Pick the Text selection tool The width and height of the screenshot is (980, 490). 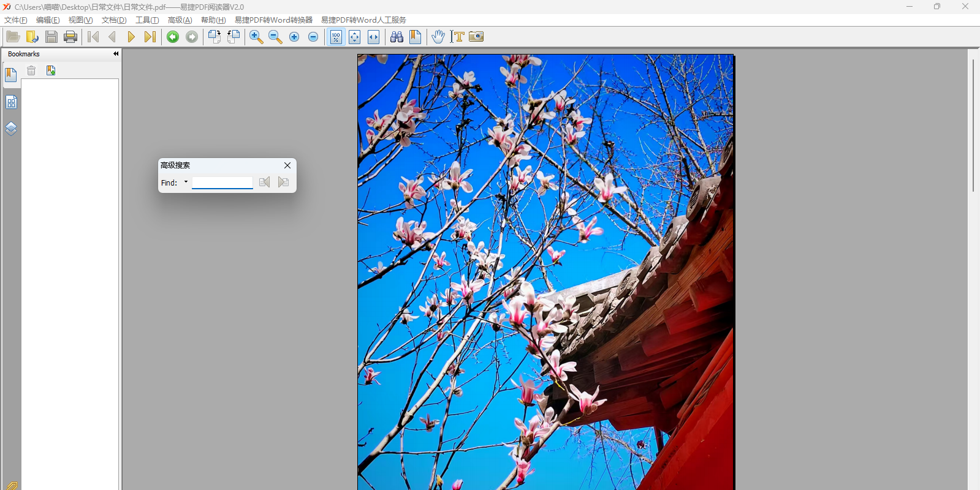point(457,37)
